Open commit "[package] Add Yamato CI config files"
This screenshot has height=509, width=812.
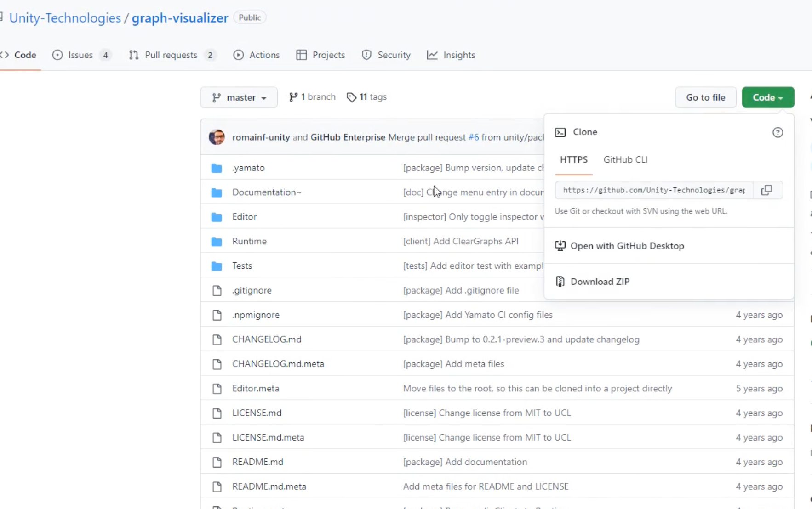point(478,315)
